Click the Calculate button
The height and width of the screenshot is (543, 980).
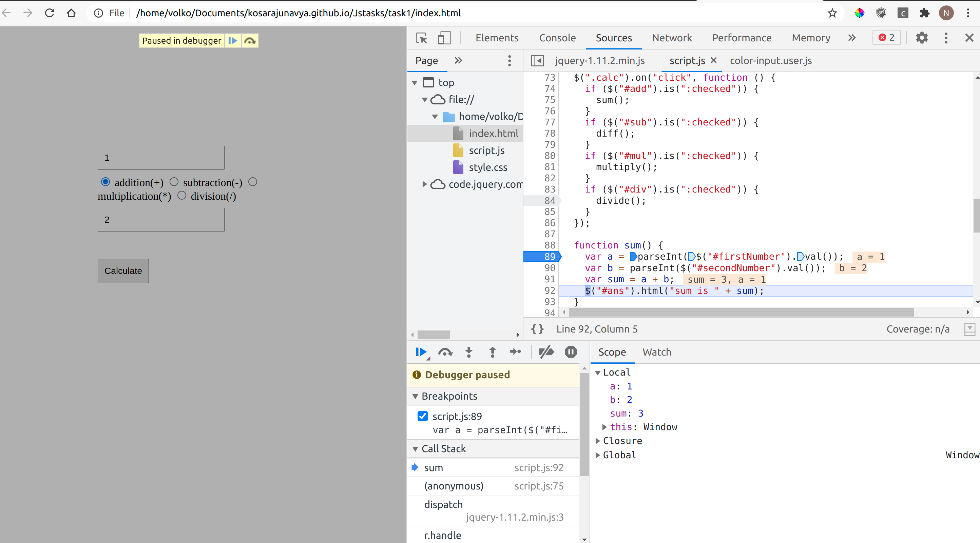click(x=123, y=271)
